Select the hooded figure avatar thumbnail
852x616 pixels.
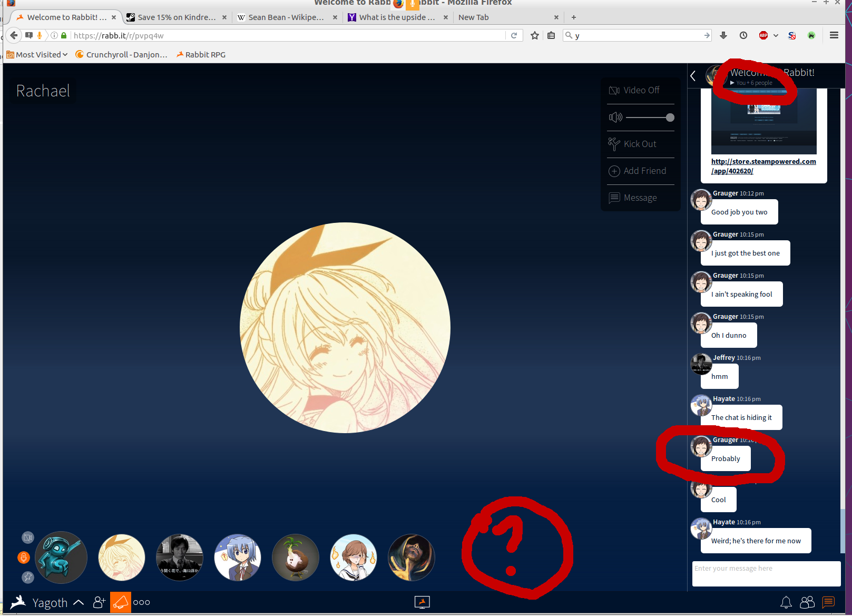pyautogui.click(x=412, y=558)
